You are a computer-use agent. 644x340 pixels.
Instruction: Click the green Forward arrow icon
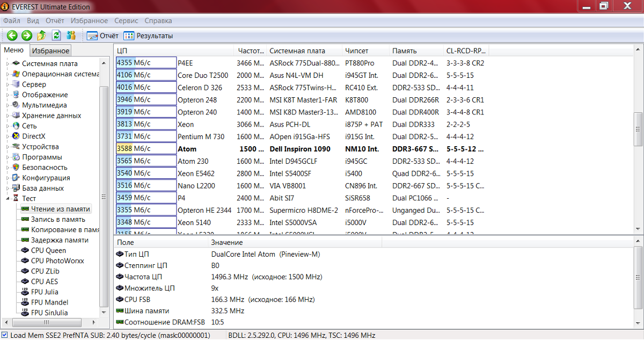coord(27,35)
